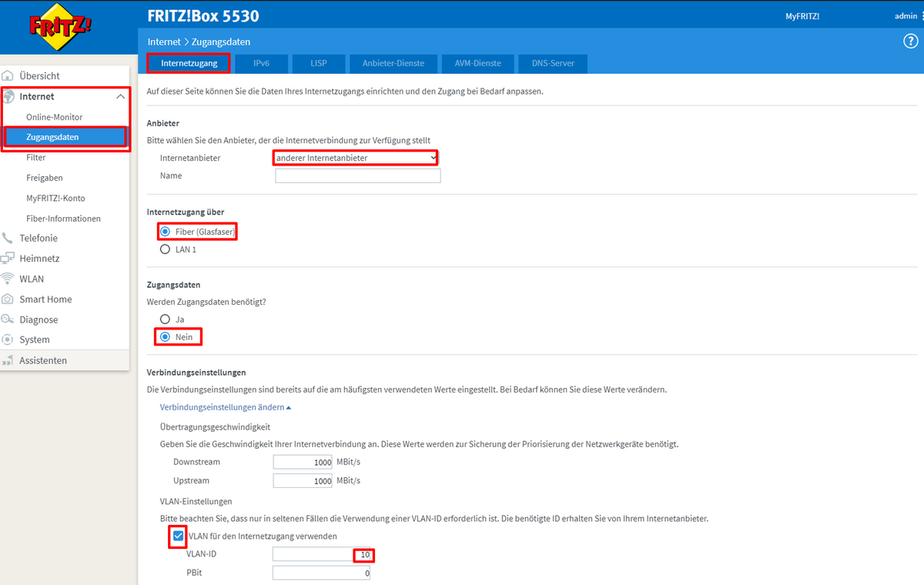This screenshot has width=924, height=585.
Task: Click the FRITZ! logo
Action: point(60,28)
